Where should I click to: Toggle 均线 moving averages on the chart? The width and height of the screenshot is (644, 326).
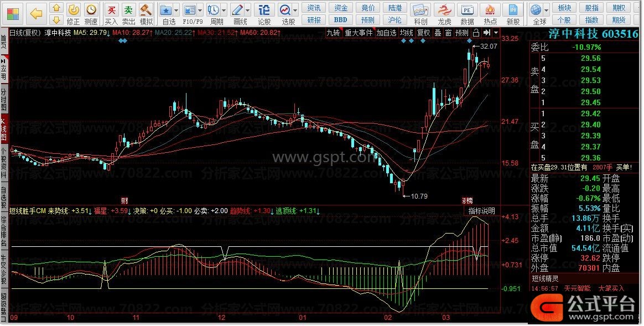pyautogui.click(x=407, y=33)
